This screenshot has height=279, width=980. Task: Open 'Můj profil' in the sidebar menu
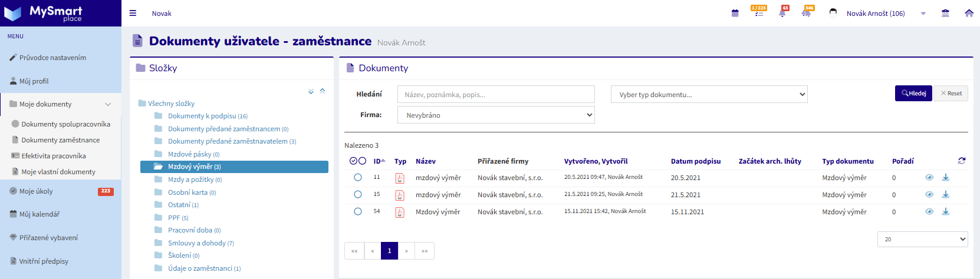coord(34,81)
